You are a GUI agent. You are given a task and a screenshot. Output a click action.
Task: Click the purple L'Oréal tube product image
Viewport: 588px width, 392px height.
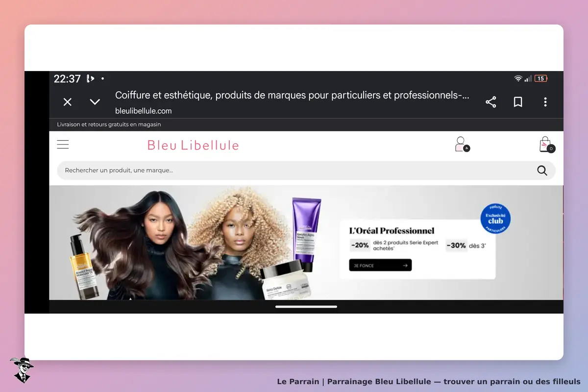click(307, 234)
